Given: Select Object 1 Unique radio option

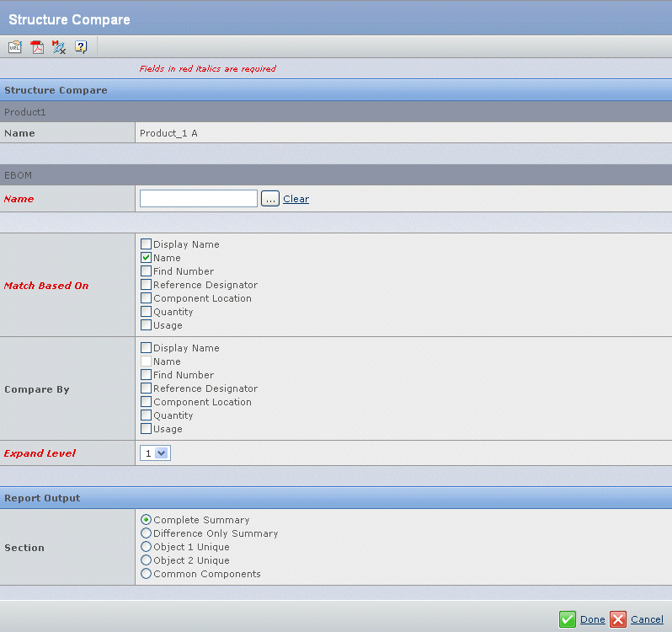Looking at the screenshot, I should pyautogui.click(x=147, y=547).
